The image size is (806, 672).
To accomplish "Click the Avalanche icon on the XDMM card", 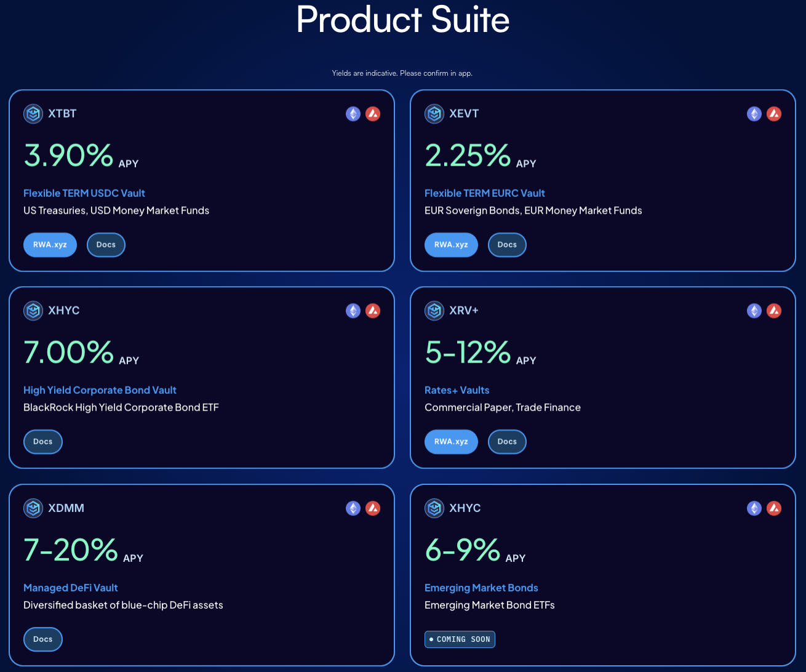I will point(373,508).
